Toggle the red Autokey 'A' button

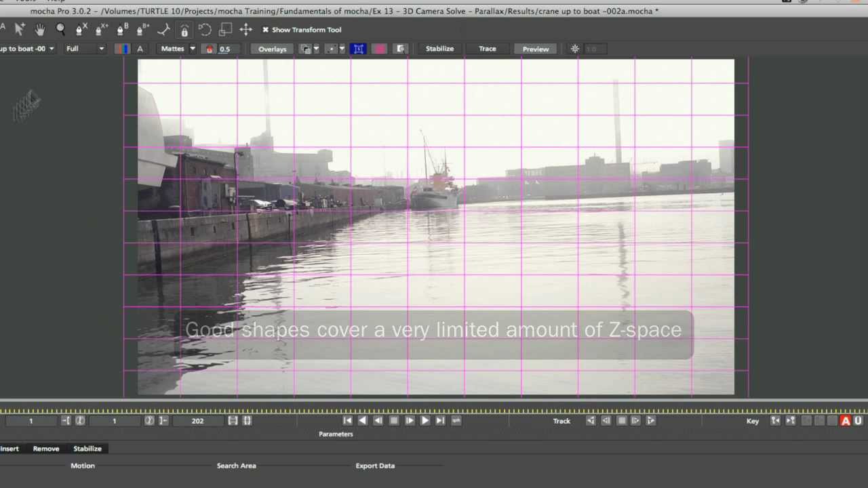coord(846,421)
